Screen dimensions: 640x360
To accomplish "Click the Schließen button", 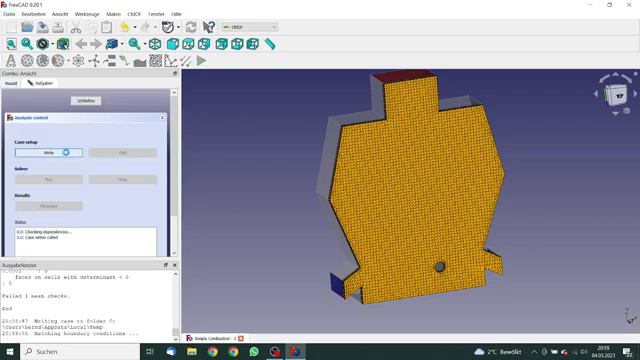I will pyautogui.click(x=86, y=100).
